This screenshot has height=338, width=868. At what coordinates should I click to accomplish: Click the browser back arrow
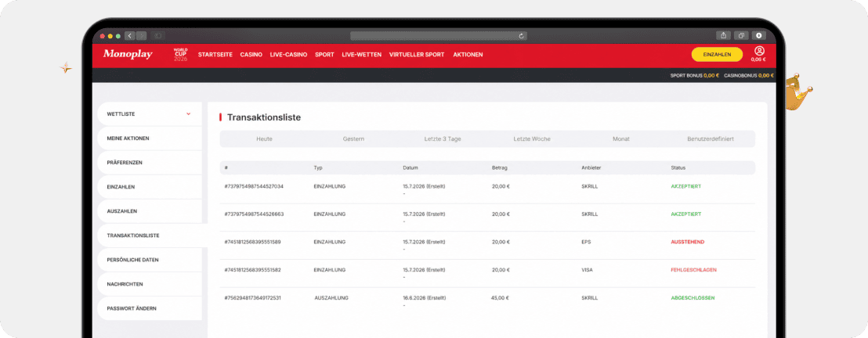129,36
